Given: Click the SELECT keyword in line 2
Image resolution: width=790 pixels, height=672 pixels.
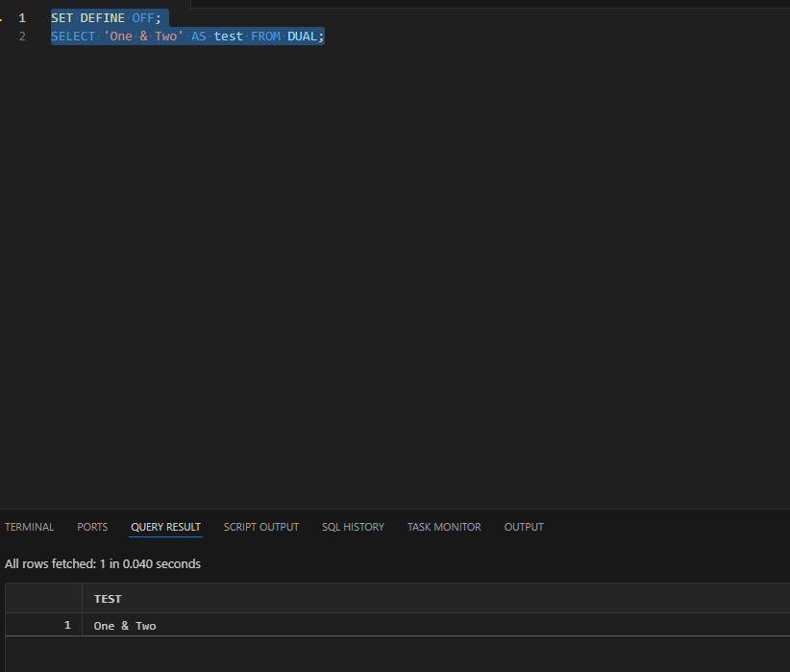Looking at the screenshot, I should point(72,37).
